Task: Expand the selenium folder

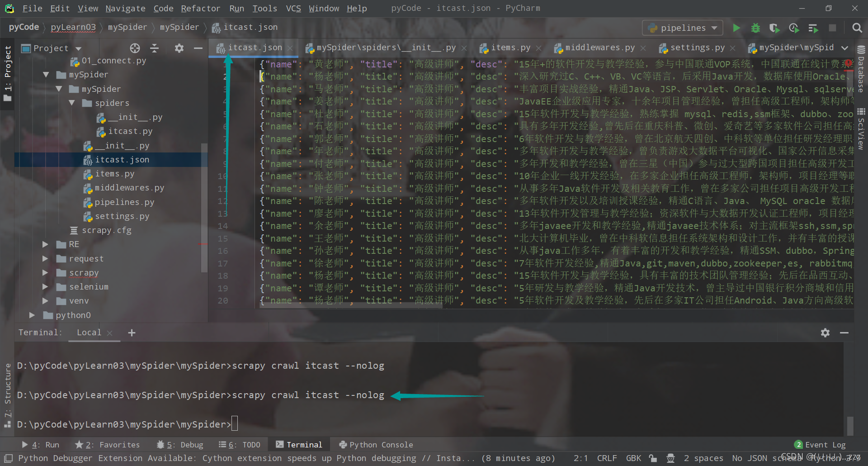Action: (x=45, y=287)
